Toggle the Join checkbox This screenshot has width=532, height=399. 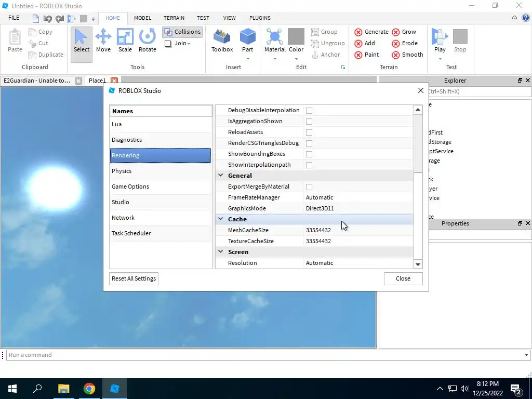click(168, 44)
